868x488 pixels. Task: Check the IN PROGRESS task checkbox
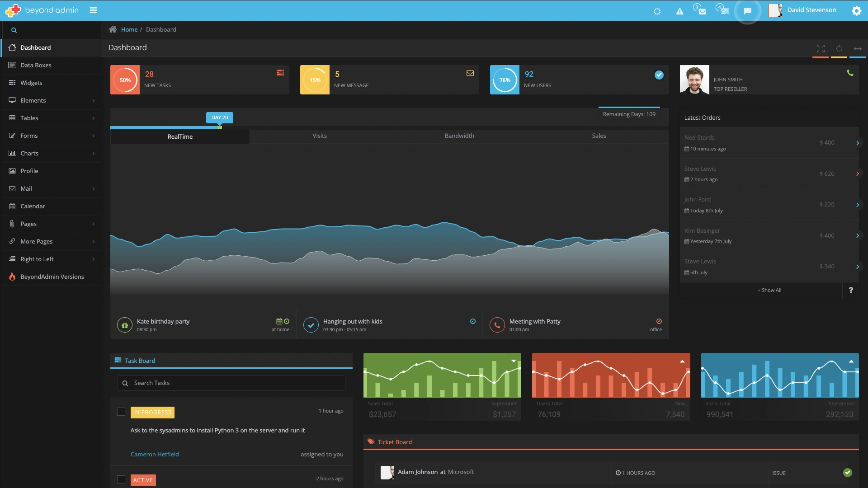tap(121, 412)
